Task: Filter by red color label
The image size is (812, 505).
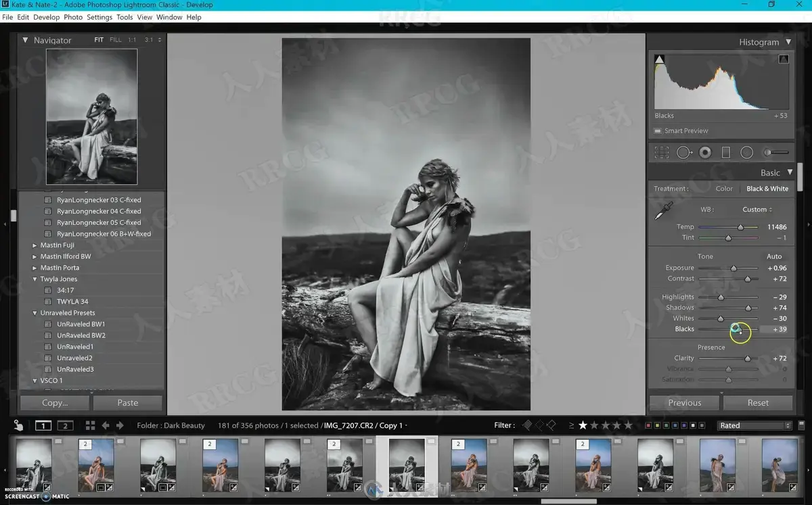Action: 648,425
